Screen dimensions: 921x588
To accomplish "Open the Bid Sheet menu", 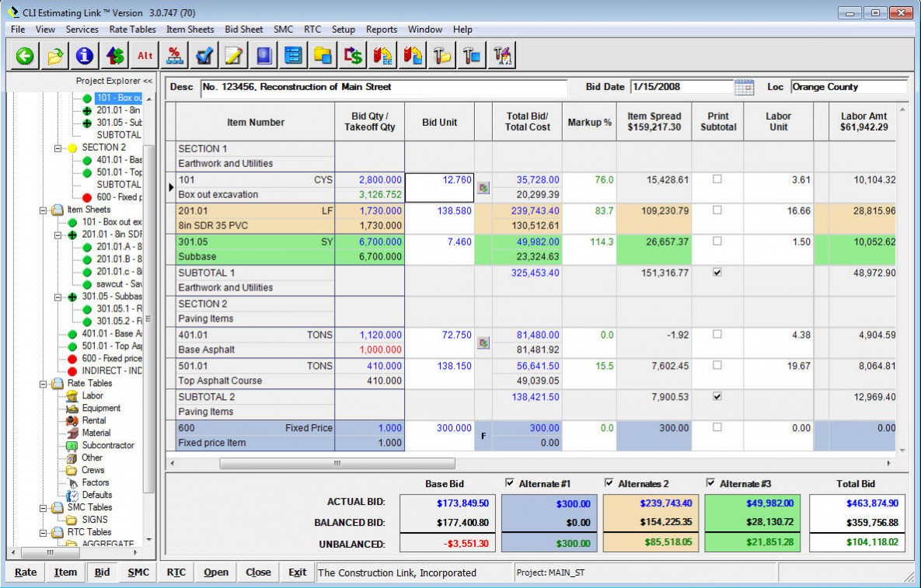I will [x=244, y=30].
